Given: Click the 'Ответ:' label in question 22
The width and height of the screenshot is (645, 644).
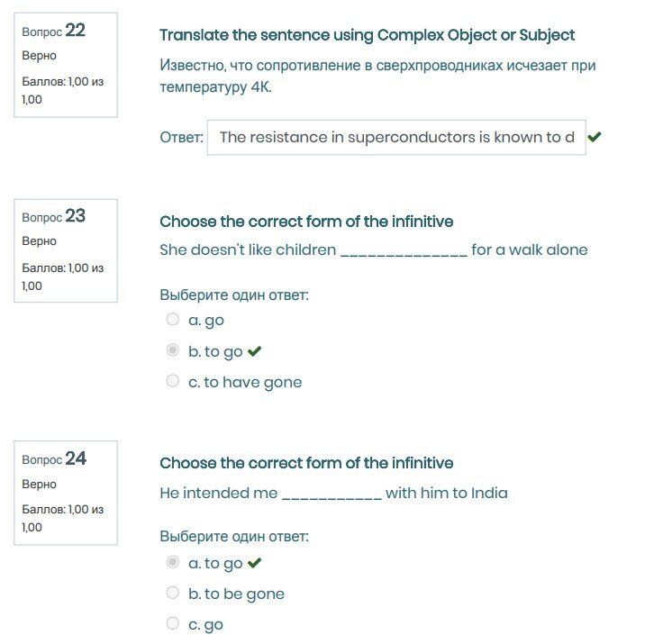Looking at the screenshot, I should coord(181,138).
